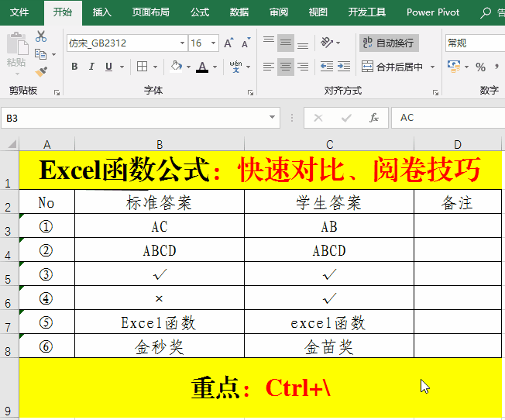Screen dimensions: 505x420
Task: Click the text orientation icon
Action: 327,43
